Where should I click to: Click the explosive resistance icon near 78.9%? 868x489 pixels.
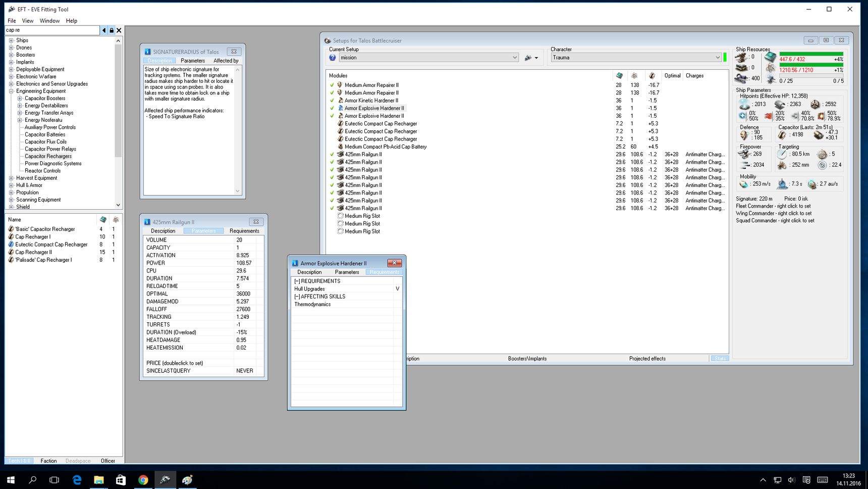(x=821, y=116)
